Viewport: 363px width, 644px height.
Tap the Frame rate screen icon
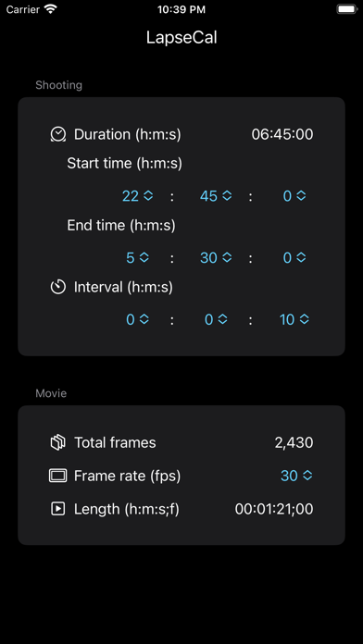(x=58, y=476)
